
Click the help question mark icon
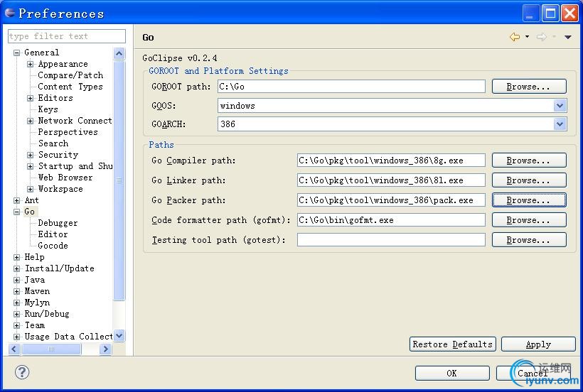pos(22,372)
